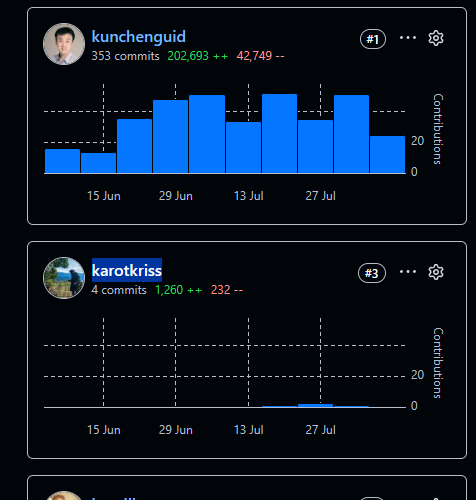476x500 pixels.
Task: Click the 4 commits text
Action: (119, 290)
